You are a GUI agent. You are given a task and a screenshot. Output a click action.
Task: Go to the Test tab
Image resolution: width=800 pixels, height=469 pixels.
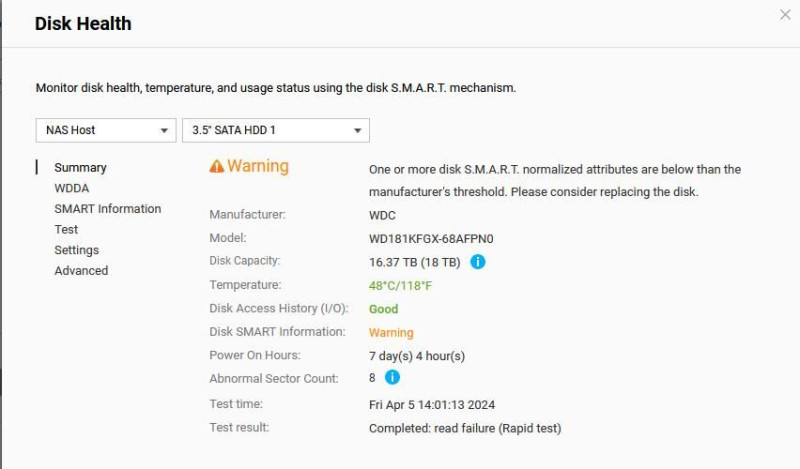click(x=66, y=230)
